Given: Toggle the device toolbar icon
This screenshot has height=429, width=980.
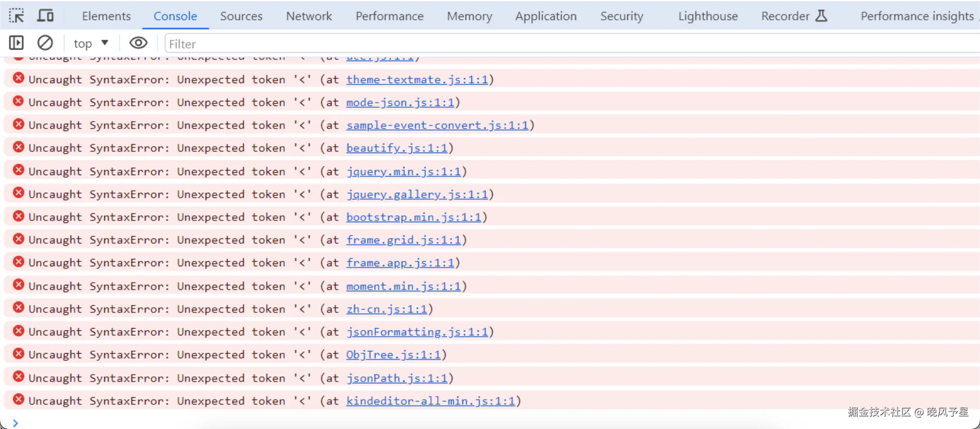Looking at the screenshot, I should click(45, 16).
